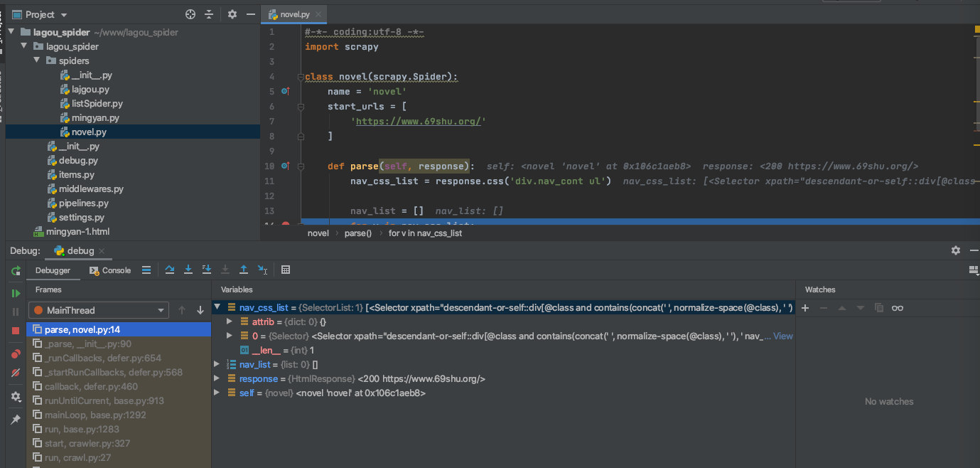Show the execution point
Viewport: 980px width, 468px height.
click(x=146, y=270)
